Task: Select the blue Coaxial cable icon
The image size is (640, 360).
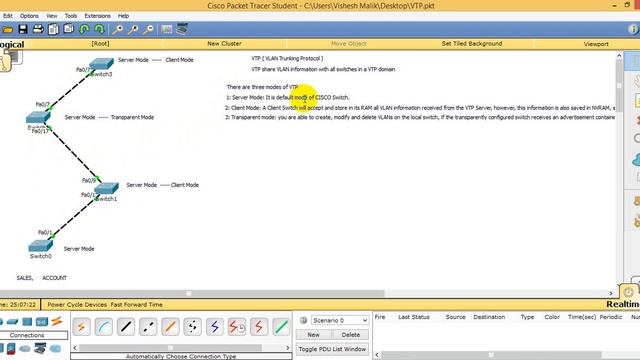Action: pyautogui.click(x=214, y=327)
